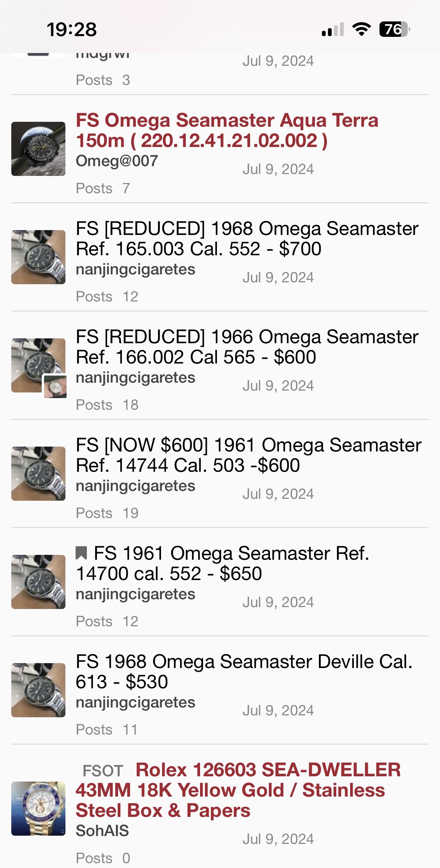This screenshot has width=440, height=868.
Task: Tap the cellular signal bars icon
Action: click(333, 29)
